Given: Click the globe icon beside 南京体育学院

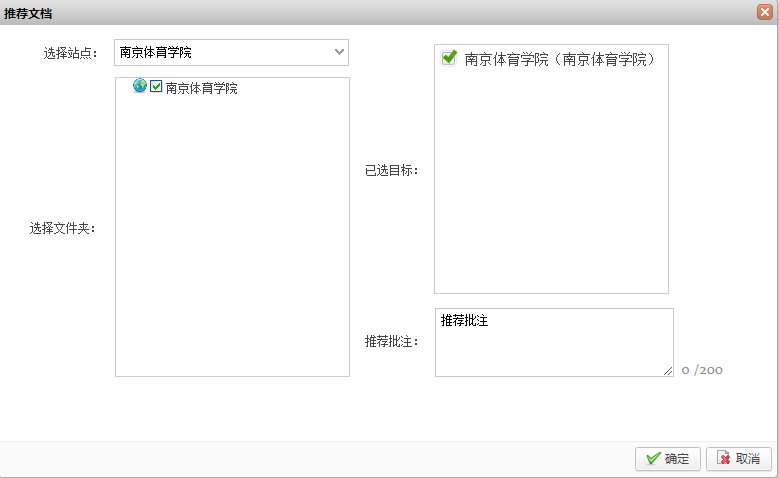Looking at the screenshot, I should [140, 87].
